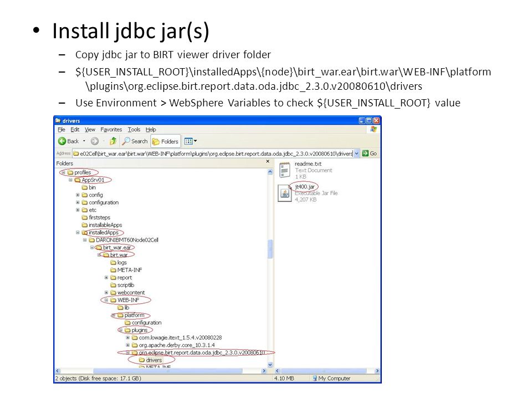This screenshot has width=532, height=399.
Task: Click the Back navigation button
Action: pos(68,141)
